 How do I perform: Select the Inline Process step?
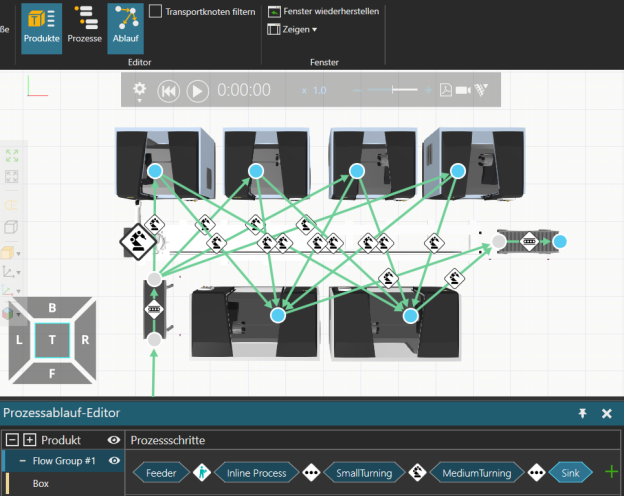pos(256,473)
